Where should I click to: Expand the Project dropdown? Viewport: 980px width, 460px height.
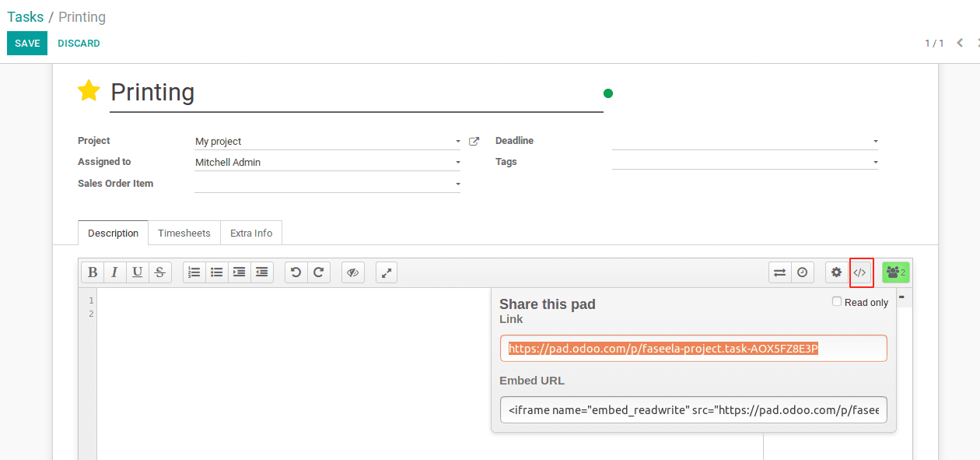point(458,142)
